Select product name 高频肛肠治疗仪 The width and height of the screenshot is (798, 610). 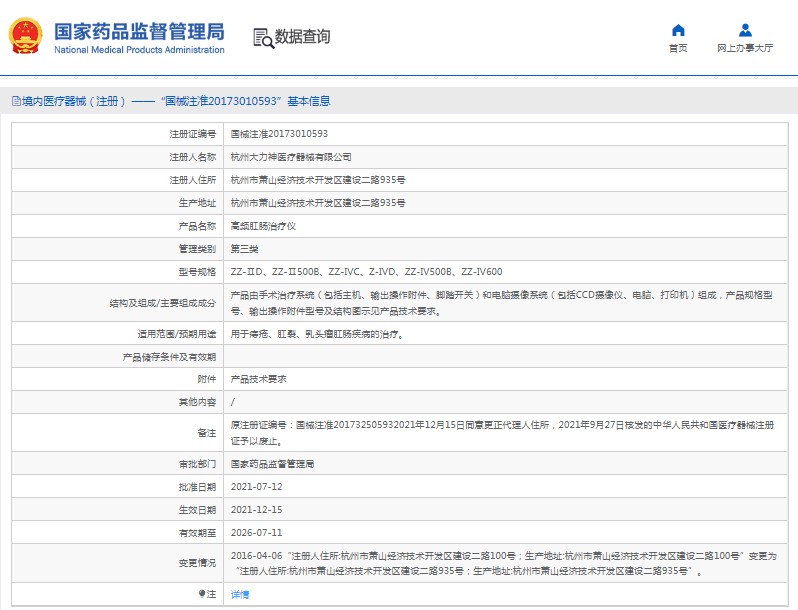[x=263, y=226]
